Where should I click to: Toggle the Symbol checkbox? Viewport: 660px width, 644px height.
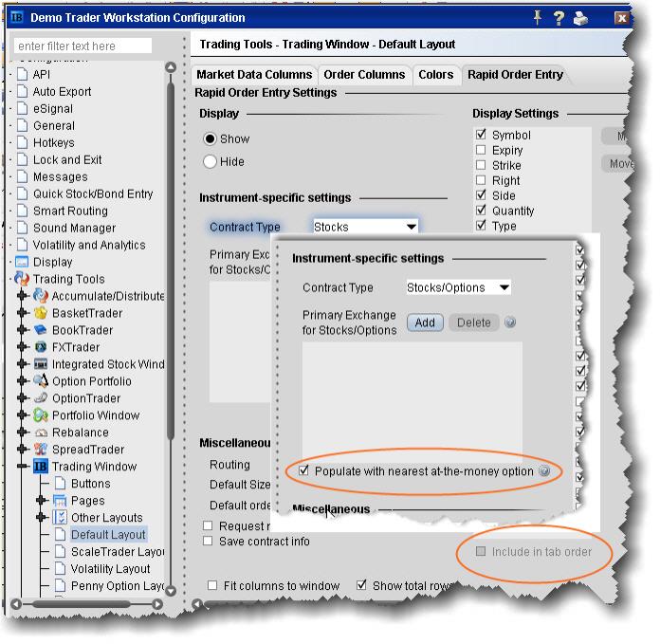(x=481, y=135)
